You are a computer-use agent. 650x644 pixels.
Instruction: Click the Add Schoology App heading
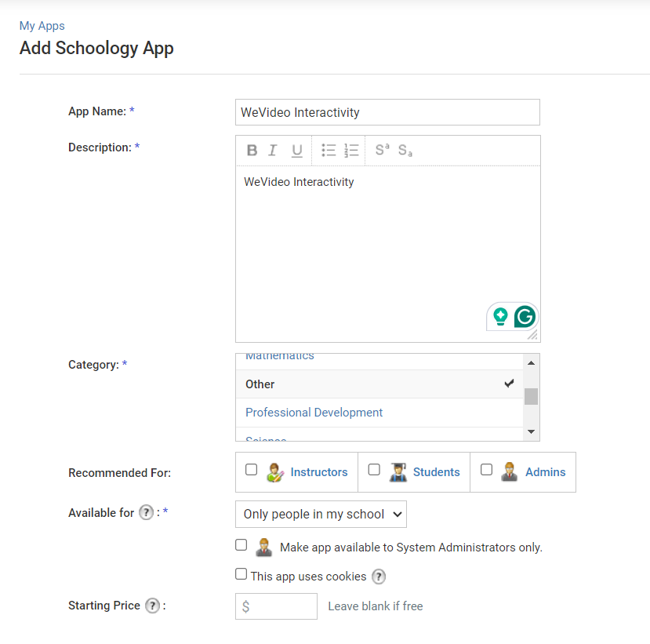pyautogui.click(x=96, y=48)
